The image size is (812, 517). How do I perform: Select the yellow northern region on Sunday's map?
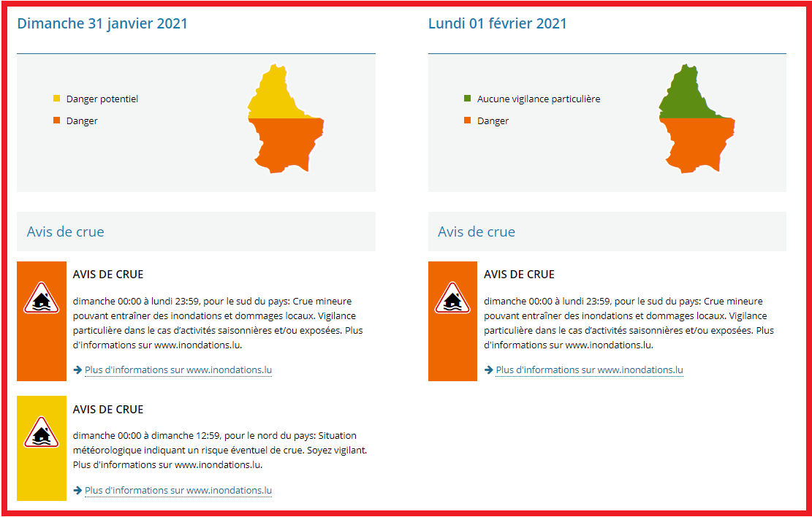tap(276, 95)
